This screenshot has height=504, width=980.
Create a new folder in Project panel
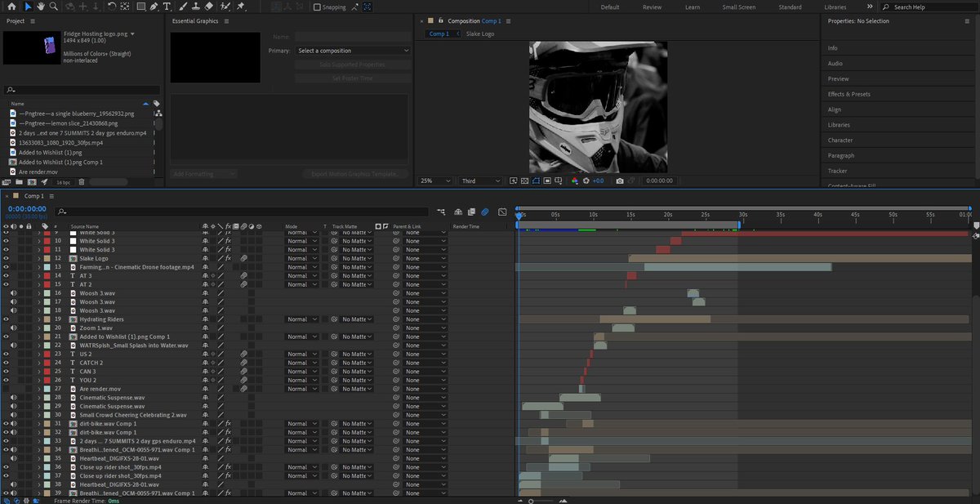click(20, 182)
